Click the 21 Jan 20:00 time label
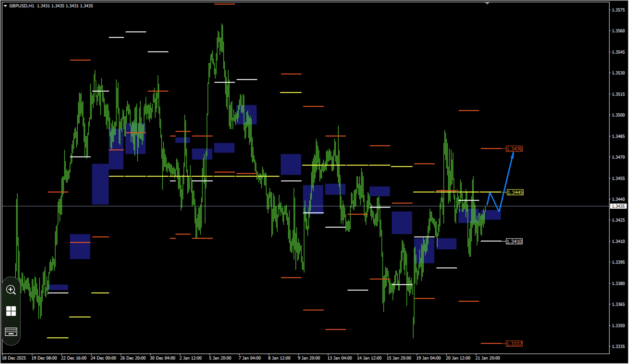 click(488, 358)
